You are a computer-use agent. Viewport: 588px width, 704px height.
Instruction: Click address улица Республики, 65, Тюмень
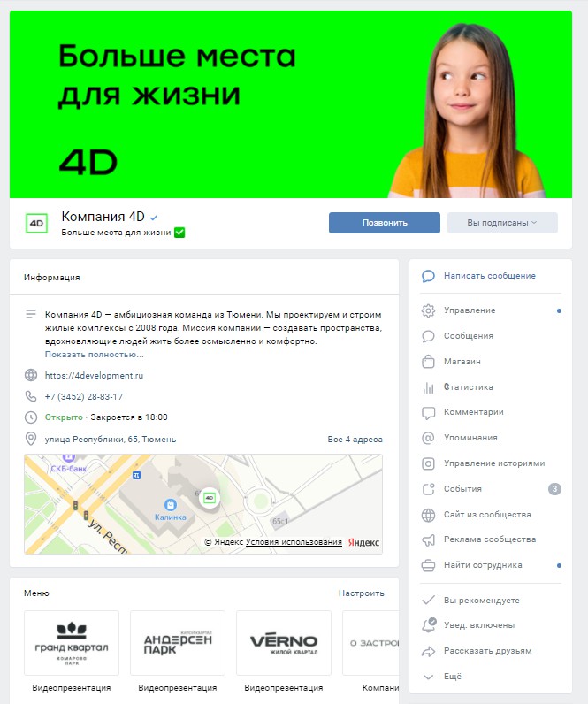click(111, 440)
